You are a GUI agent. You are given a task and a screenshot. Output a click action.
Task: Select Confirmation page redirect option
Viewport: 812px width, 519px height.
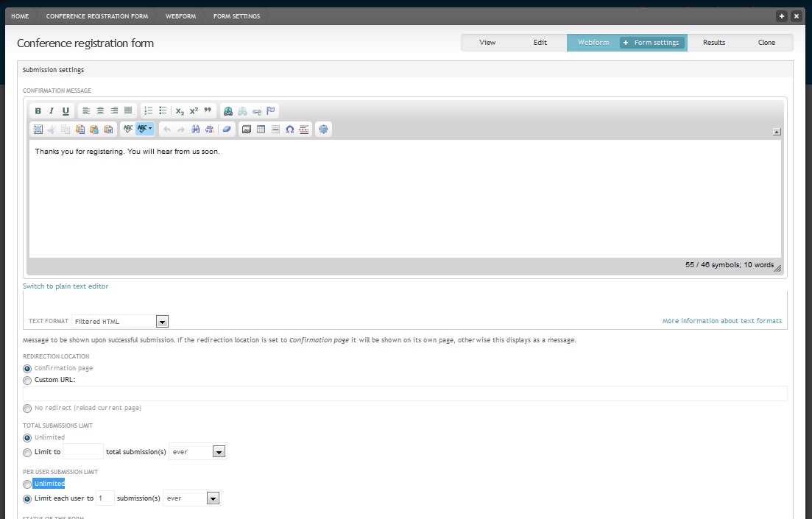(x=27, y=369)
